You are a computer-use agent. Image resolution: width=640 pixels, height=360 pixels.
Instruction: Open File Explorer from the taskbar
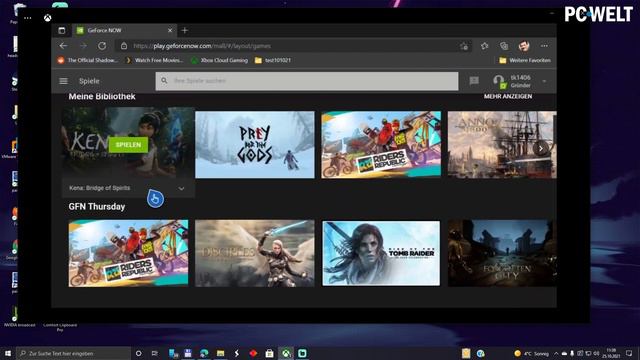[220, 353]
